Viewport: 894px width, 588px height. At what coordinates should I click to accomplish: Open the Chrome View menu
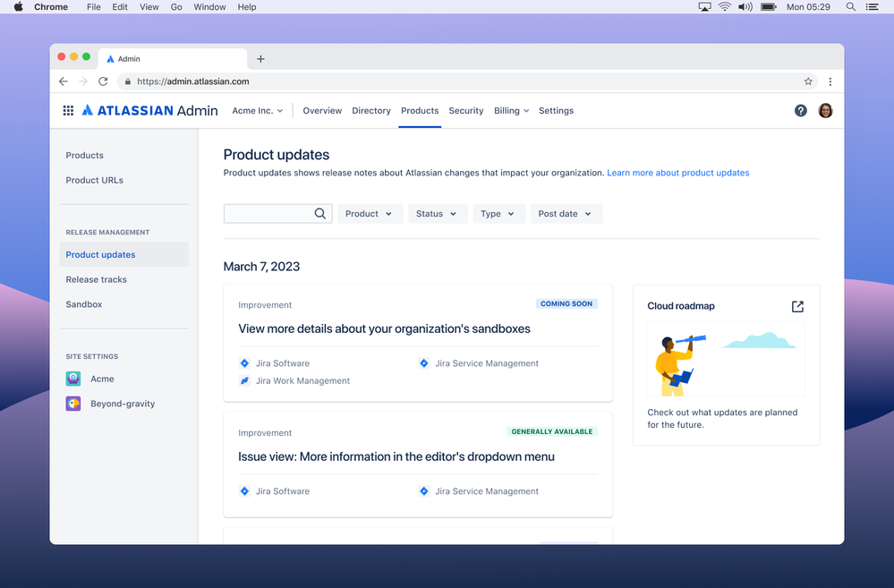pyautogui.click(x=149, y=7)
